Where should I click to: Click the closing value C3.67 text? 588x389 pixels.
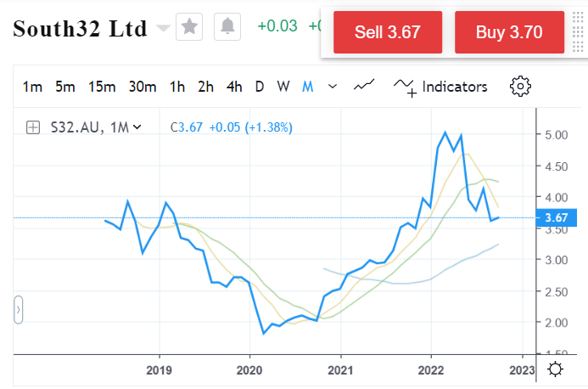click(x=187, y=127)
